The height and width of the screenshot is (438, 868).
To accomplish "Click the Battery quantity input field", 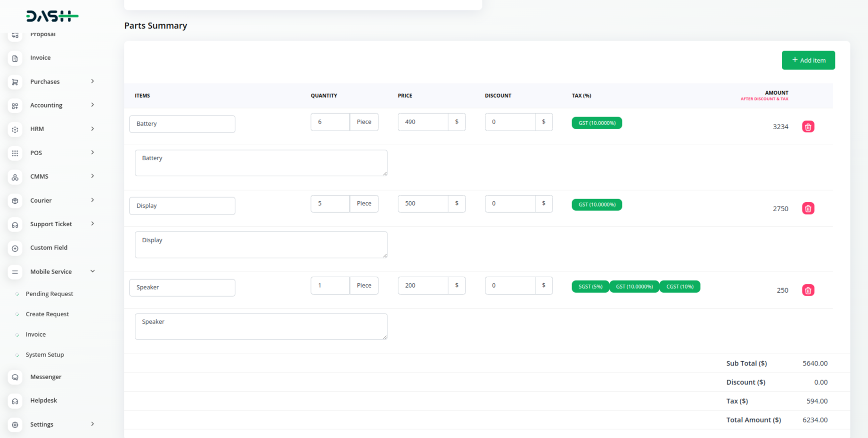I will (x=330, y=122).
